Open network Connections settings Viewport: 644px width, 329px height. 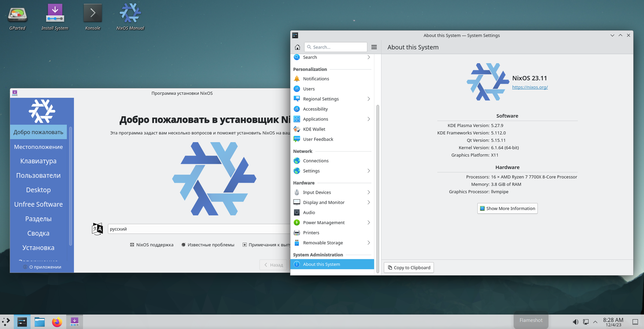(332, 161)
